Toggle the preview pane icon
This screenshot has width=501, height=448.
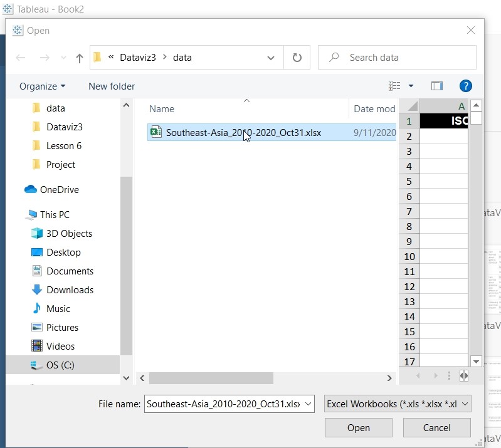(x=437, y=86)
